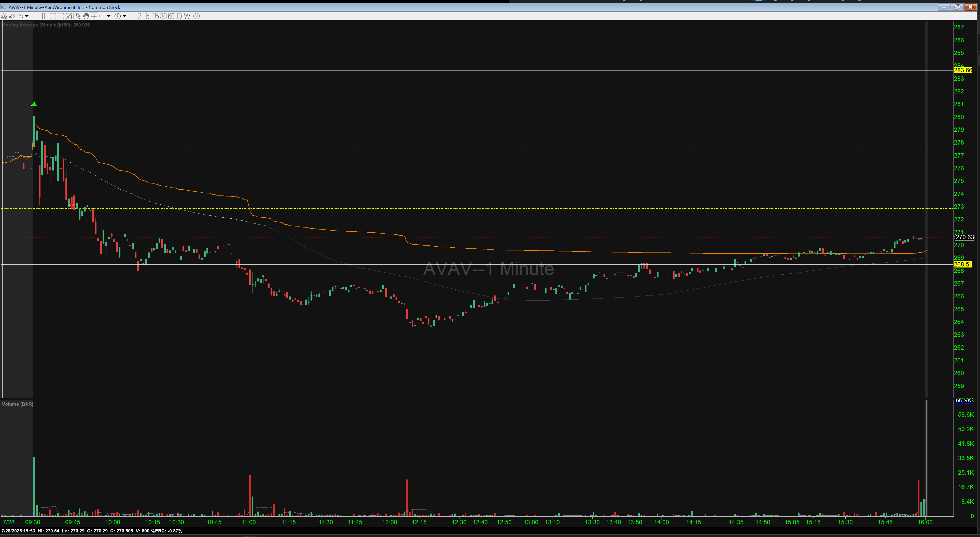Viewport: 980px width, 537px height.
Task: Click the zoom out icon
Action: [x=61, y=16]
